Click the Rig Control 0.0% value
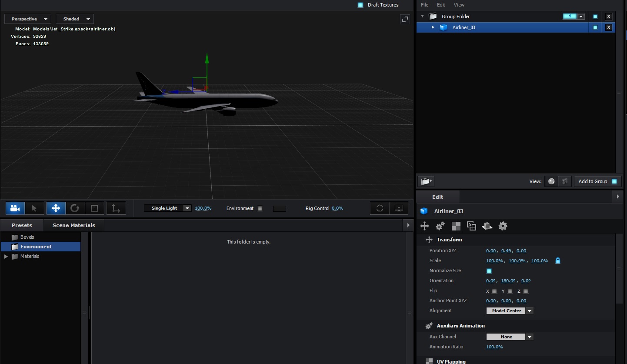Screen dimensions: 627x364 pos(337,208)
